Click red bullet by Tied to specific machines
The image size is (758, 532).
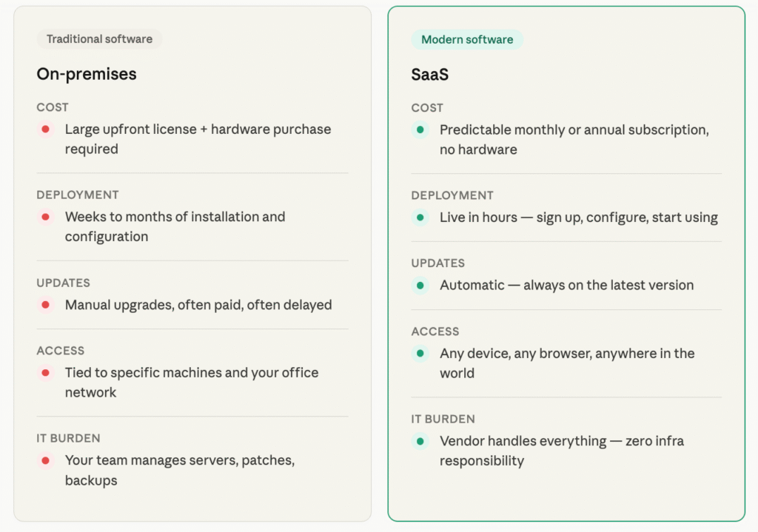point(45,373)
